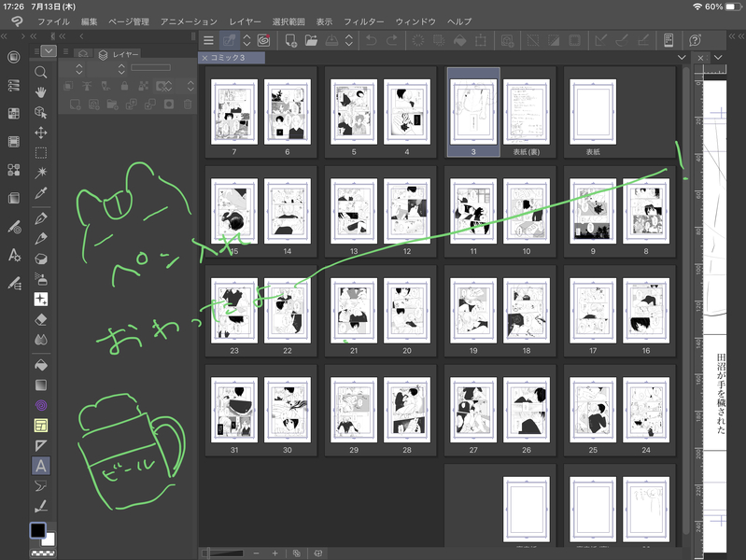Screen dimensions: 746x560
Task: Select the rectangular Selection tool
Action: pos(41,153)
